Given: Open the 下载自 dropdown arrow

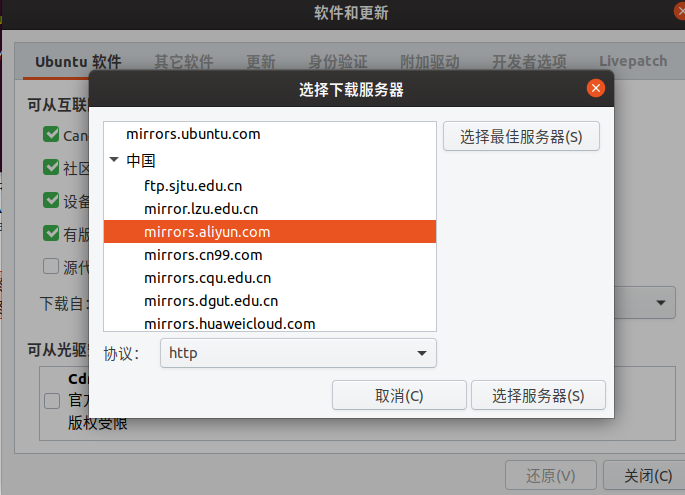Looking at the screenshot, I should pyautogui.click(x=661, y=302).
